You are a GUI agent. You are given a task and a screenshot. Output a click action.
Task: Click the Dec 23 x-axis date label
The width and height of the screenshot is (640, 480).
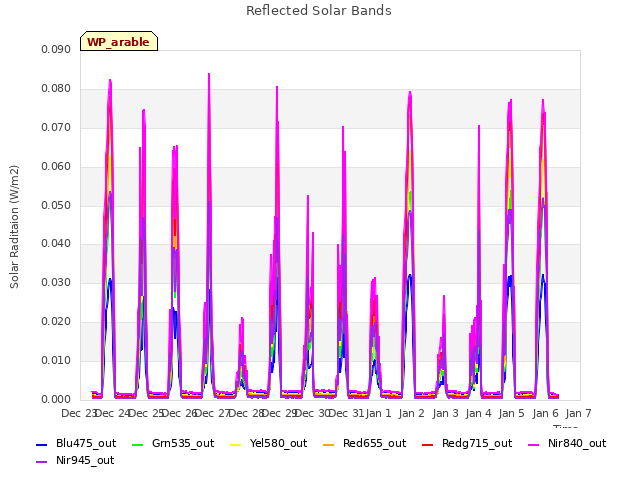click(x=78, y=413)
